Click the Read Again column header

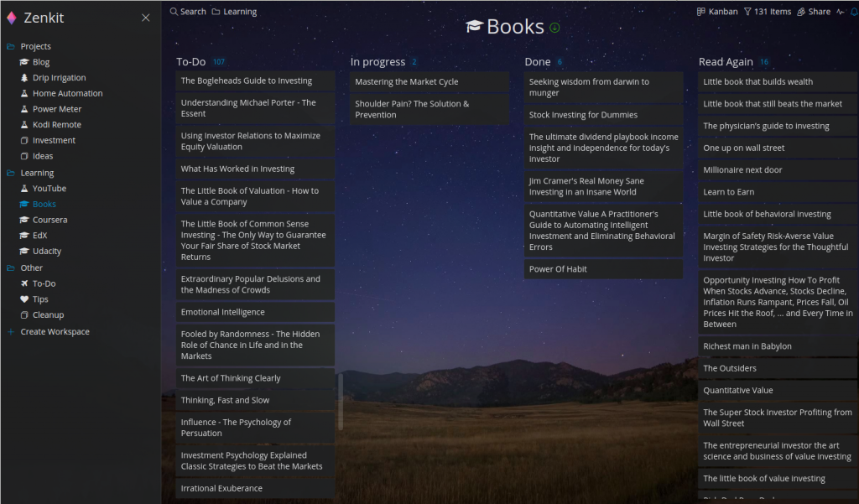point(726,62)
